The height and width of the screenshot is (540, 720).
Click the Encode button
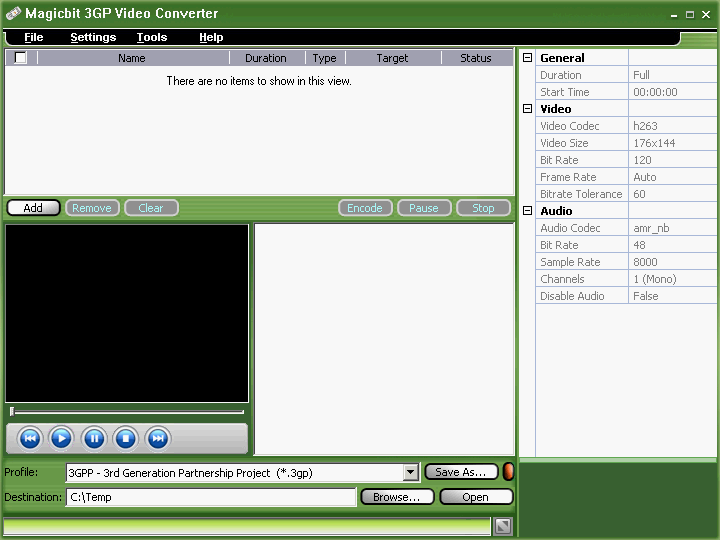[x=365, y=208]
